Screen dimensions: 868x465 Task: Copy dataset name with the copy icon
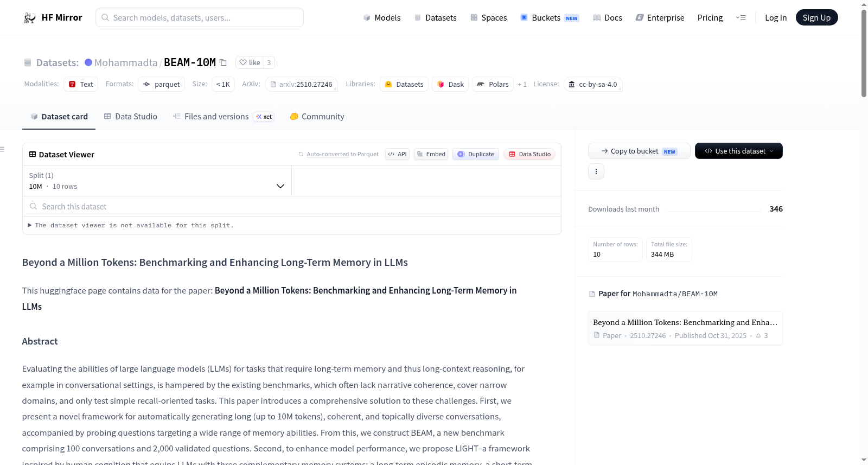(223, 62)
